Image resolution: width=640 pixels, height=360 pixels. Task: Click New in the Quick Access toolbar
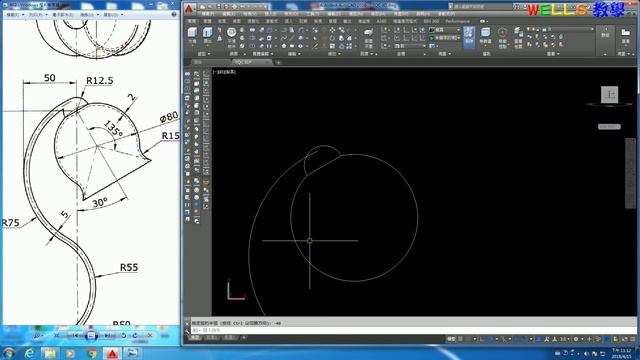[x=202, y=7]
